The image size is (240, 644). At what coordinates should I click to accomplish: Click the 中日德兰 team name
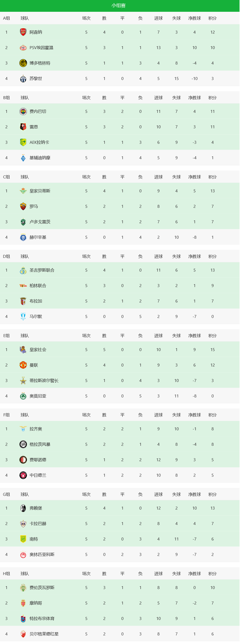coord(38,475)
